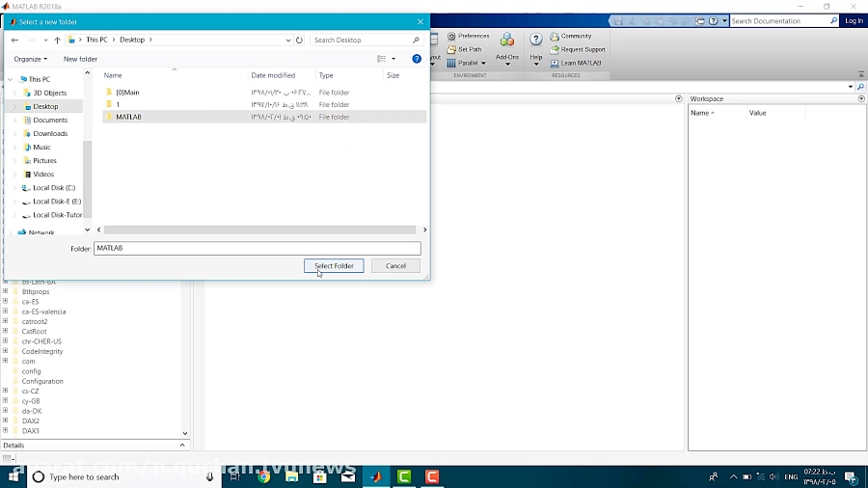Viewport: 868px width, 488px height.
Task: Select Pictures in navigation pane
Action: 44,160
